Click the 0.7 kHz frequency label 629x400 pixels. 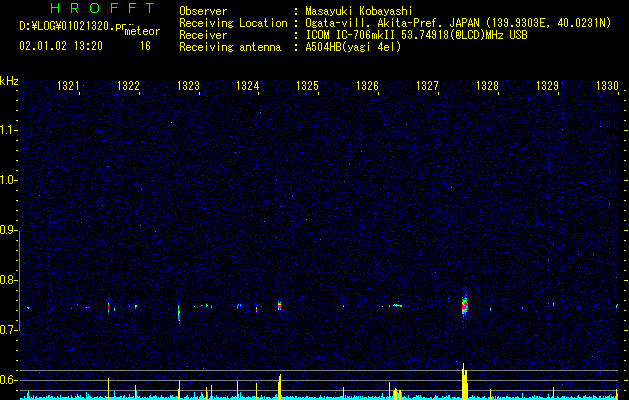8,331
